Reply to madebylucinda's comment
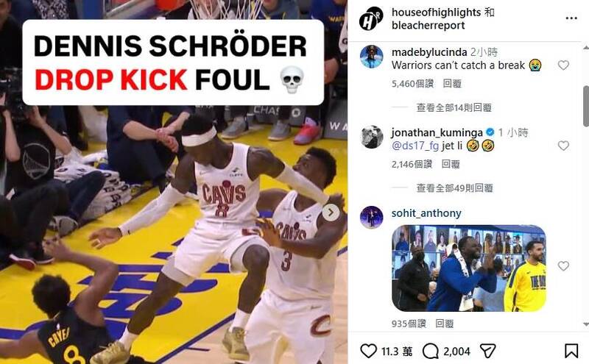Image resolution: width=589 pixels, height=364 pixels. (452, 84)
